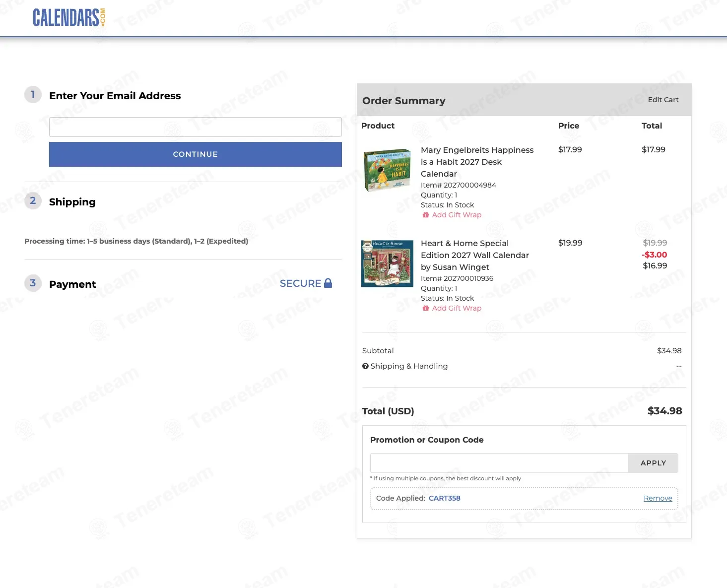The width and height of the screenshot is (727, 588).
Task: Add Gift Wrap for Heart & Home calendar
Action: click(452, 308)
